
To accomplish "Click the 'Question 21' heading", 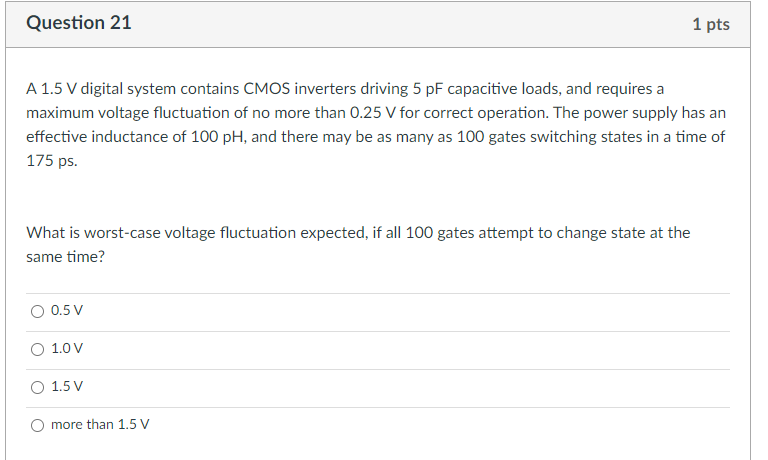I will point(79,23).
